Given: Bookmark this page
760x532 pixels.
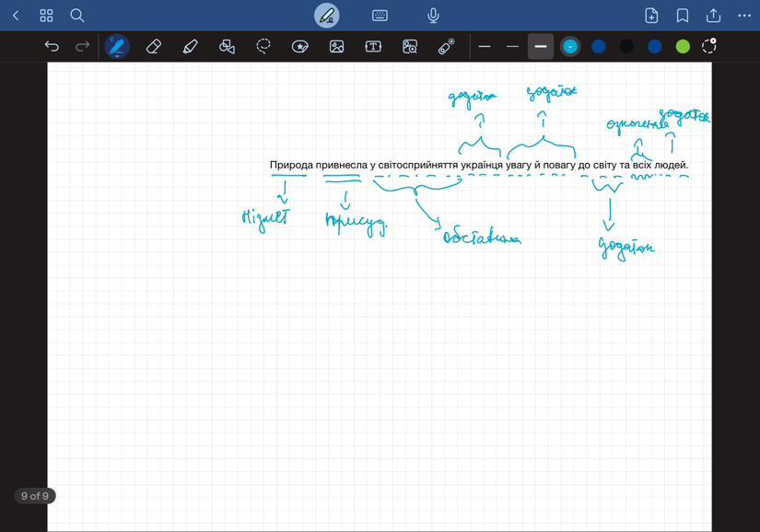Looking at the screenshot, I should click(683, 16).
